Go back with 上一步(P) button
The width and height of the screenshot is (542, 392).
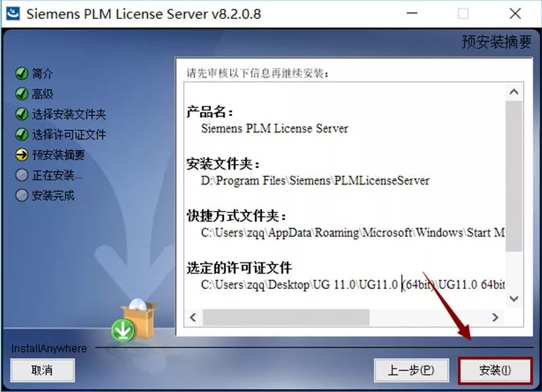pyautogui.click(x=411, y=370)
